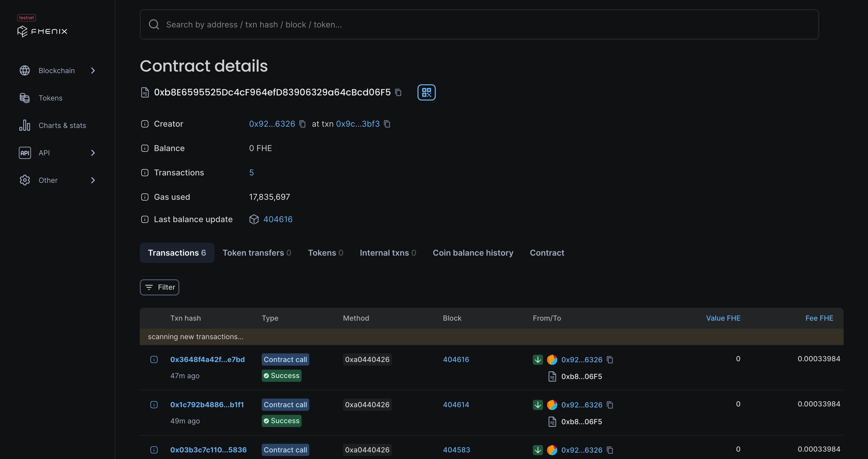Switch to the Tokens tab

tap(325, 253)
